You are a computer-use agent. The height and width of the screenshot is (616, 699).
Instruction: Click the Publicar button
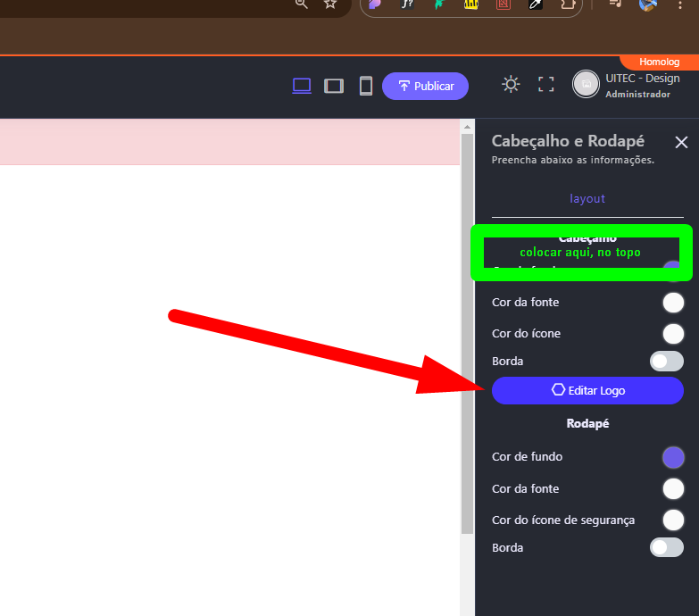(425, 86)
